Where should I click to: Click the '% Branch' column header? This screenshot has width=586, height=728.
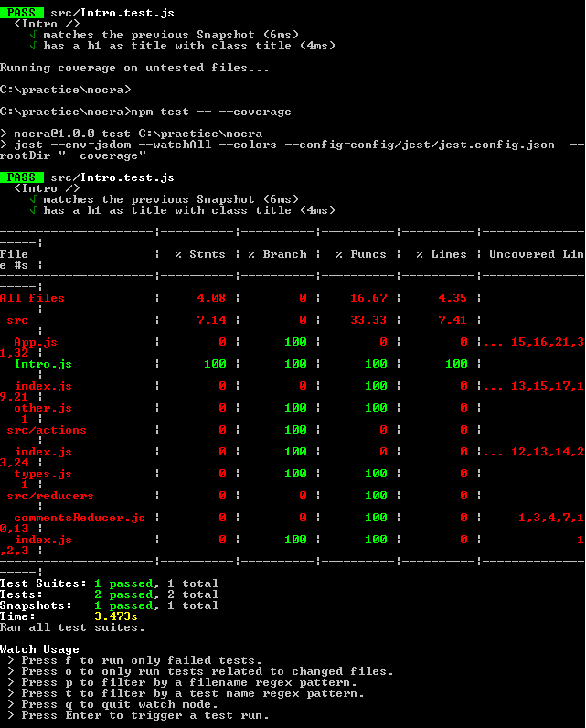tap(277, 254)
